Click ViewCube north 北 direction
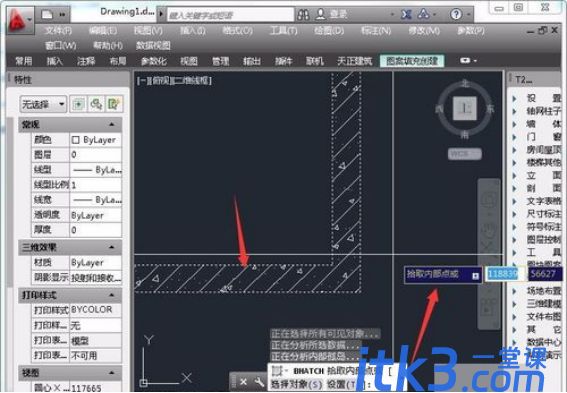Screen dimensions: 567x393 pos(465,83)
